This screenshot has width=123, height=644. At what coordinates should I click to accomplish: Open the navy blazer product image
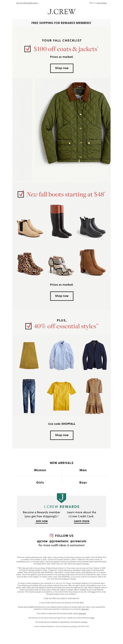[95, 355]
